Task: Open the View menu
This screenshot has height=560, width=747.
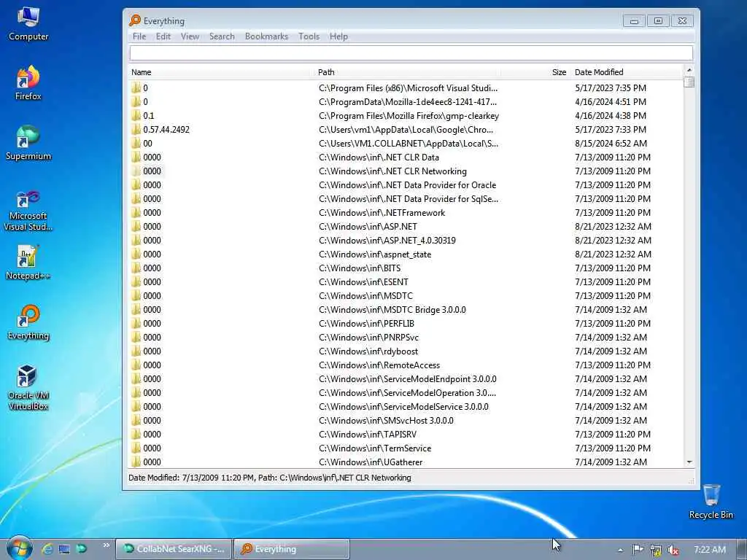Action: [x=190, y=36]
